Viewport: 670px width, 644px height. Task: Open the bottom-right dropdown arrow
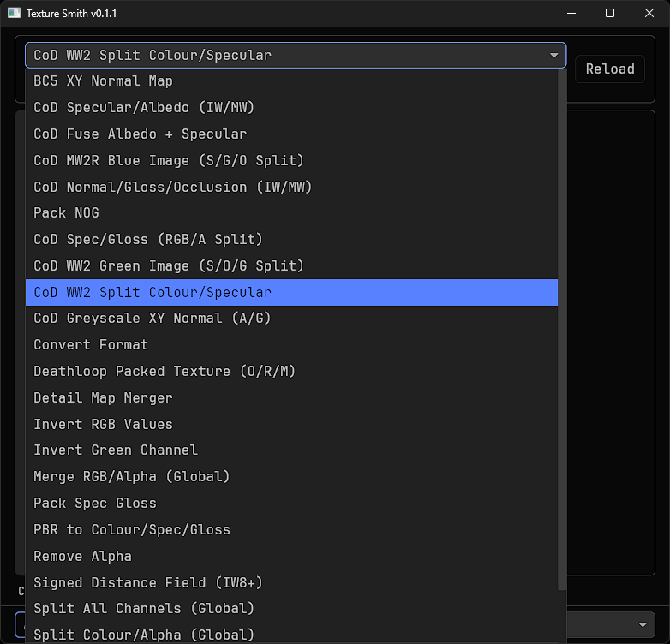pyautogui.click(x=643, y=624)
